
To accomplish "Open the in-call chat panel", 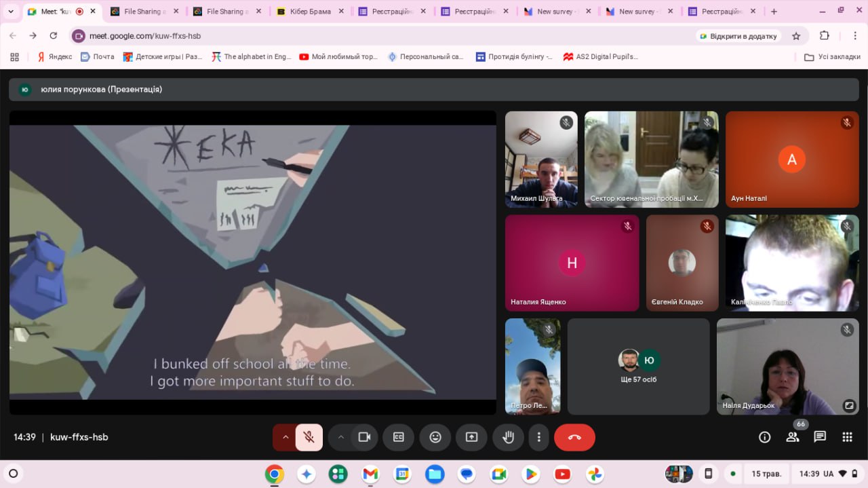I will point(820,437).
